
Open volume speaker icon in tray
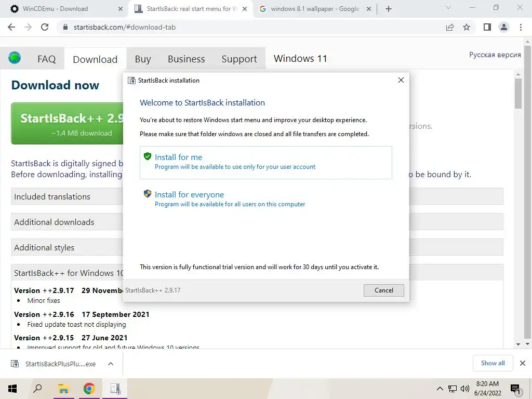[x=465, y=389]
